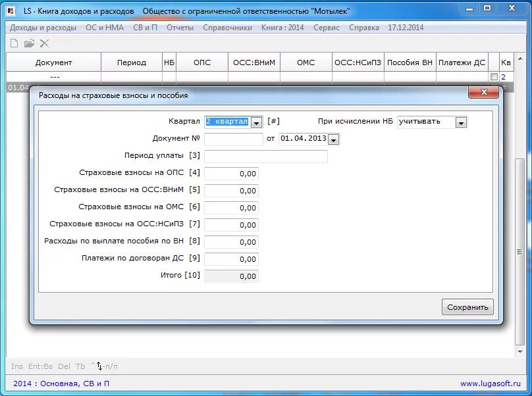532x396 pixels.
Task: Click the Кв column header
Action: coord(506,62)
